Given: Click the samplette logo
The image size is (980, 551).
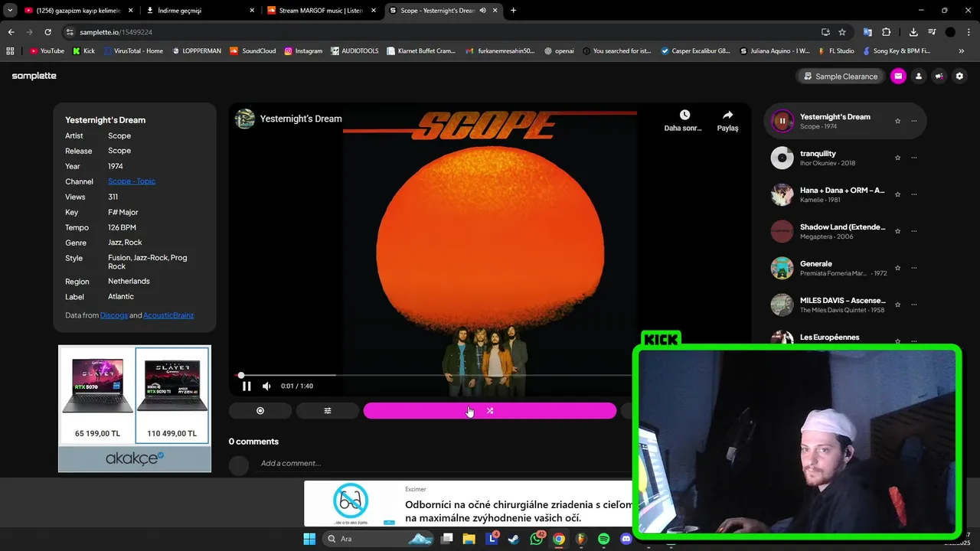Looking at the screenshot, I should (x=34, y=76).
